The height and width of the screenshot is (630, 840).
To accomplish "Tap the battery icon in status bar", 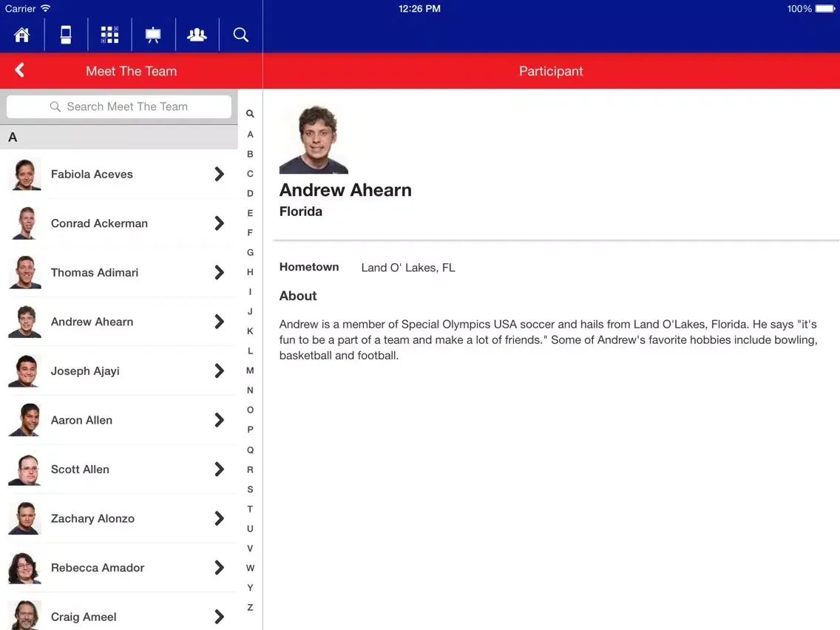I will click(825, 9).
